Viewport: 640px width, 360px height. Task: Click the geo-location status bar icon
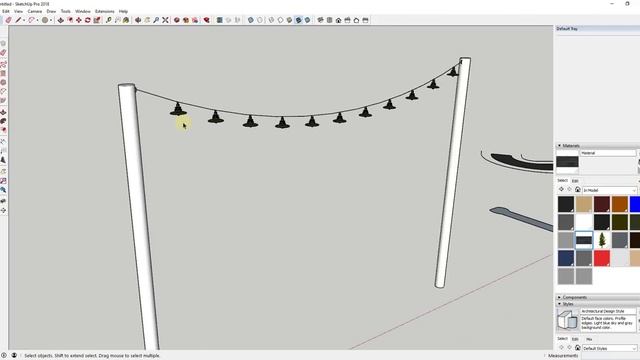click(4, 356)
